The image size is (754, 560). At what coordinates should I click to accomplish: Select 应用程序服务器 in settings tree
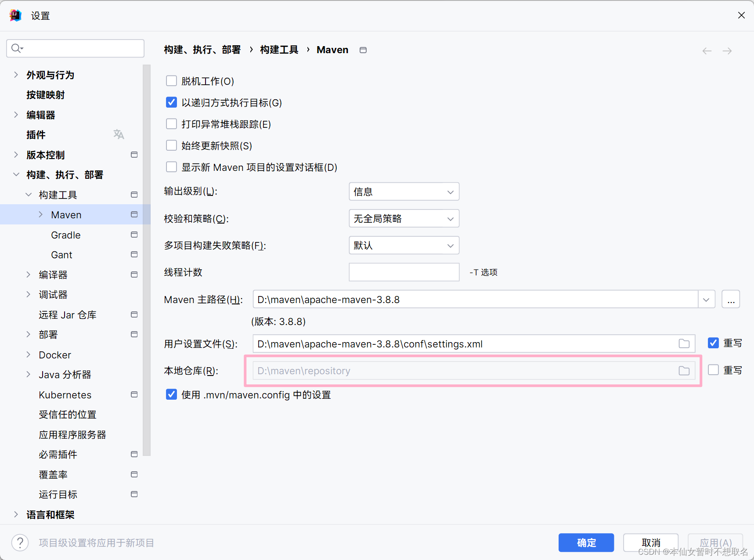(x=72, y=435)
